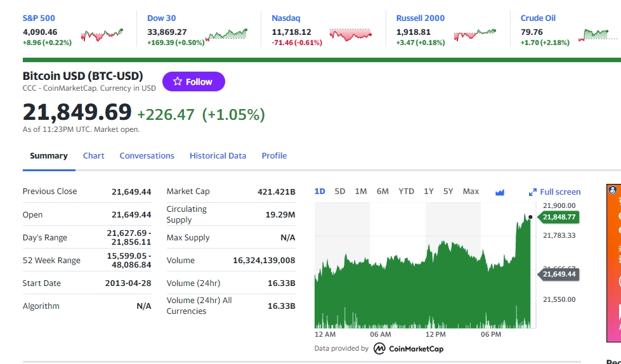Open Full screen chart view
The image size is (621, 364).
pyautogui.click(x=554, y=192)
